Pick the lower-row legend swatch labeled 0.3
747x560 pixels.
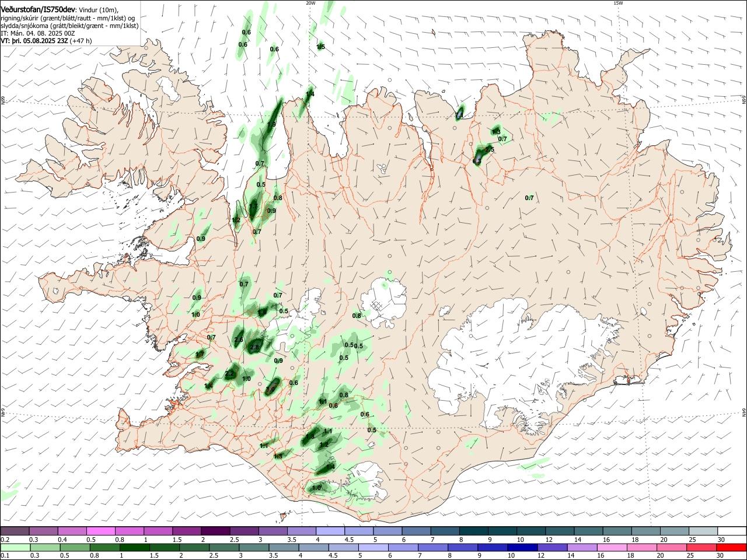(45, 548)
